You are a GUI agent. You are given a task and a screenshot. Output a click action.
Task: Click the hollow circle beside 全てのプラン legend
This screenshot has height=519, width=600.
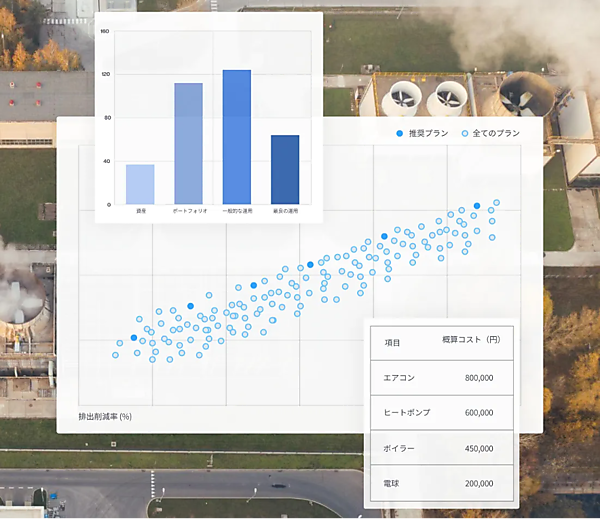pos(464,133)
